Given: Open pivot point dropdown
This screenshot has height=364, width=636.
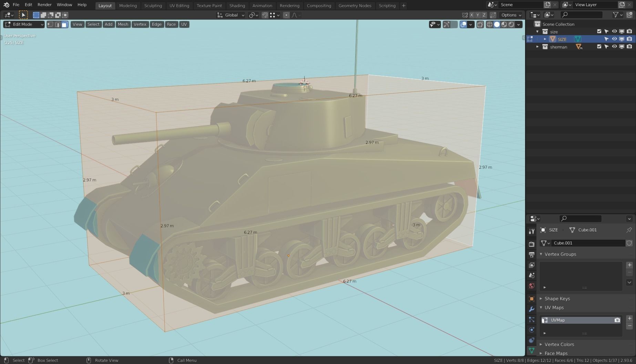Looking at the screenshot, I should [x=254, y=15].
